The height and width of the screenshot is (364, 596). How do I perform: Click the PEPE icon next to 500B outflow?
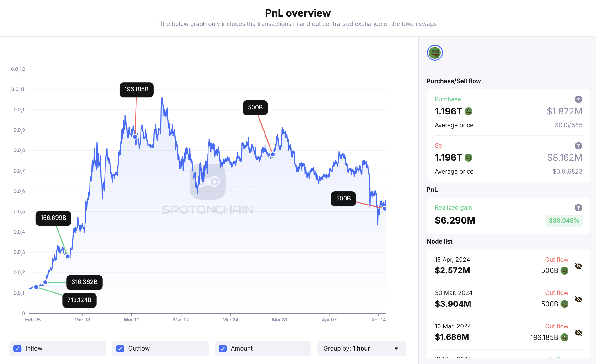[564, 270]
